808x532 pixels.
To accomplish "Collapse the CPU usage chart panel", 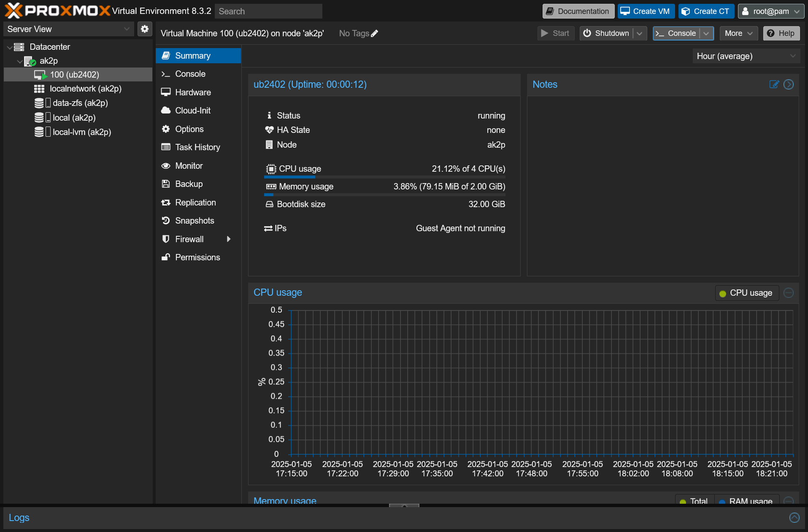I will pyautogui.click(x=789, y=293).
